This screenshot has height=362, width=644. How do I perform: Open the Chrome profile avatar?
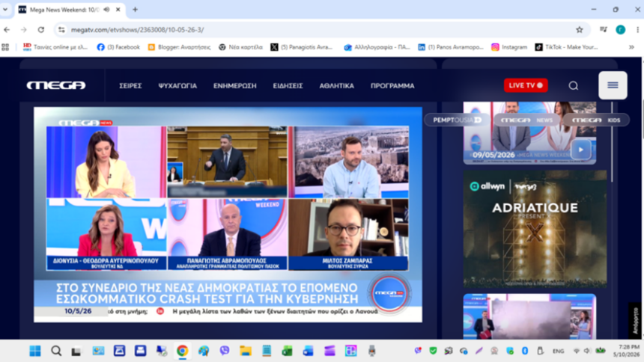click(620, 30)
